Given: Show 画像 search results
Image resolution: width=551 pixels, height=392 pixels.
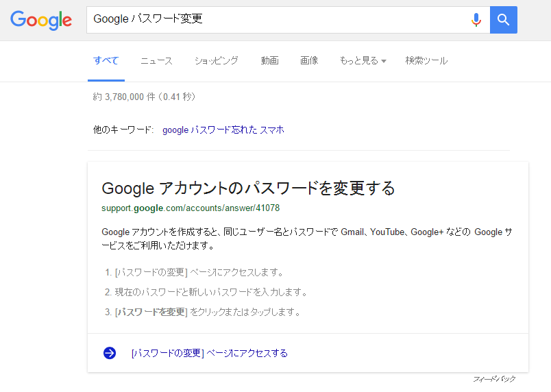Looking at the screenshot, I should (309, 60).
